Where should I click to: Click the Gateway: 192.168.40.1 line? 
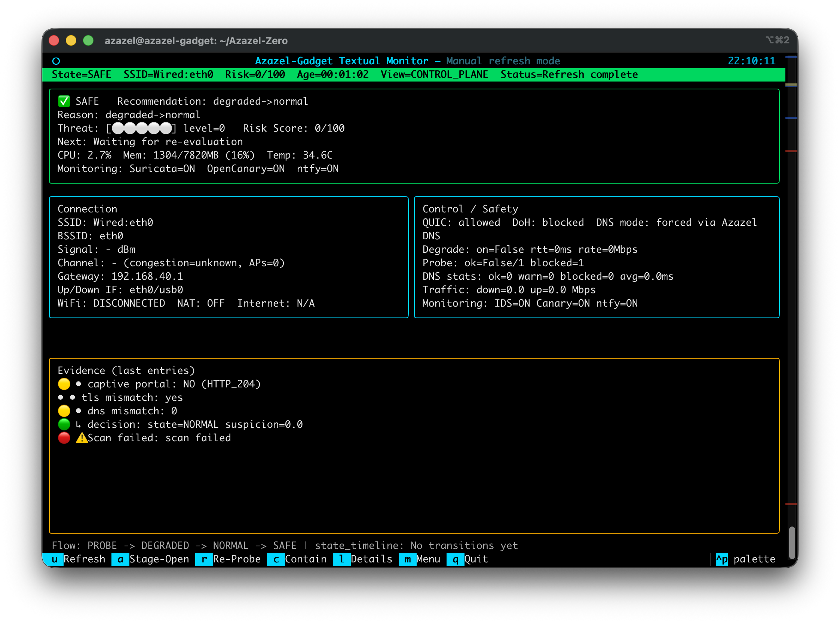pyautogui.click(x=120, y=276)
